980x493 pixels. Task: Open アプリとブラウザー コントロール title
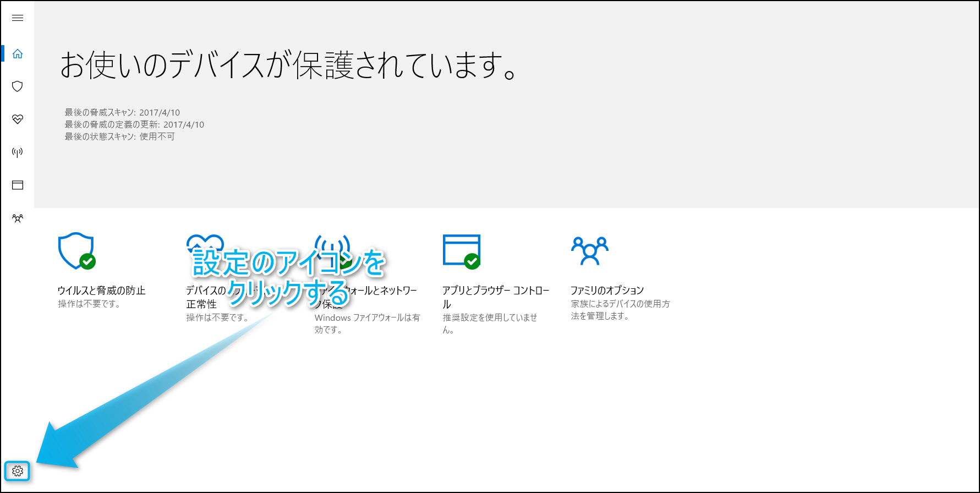495,291
